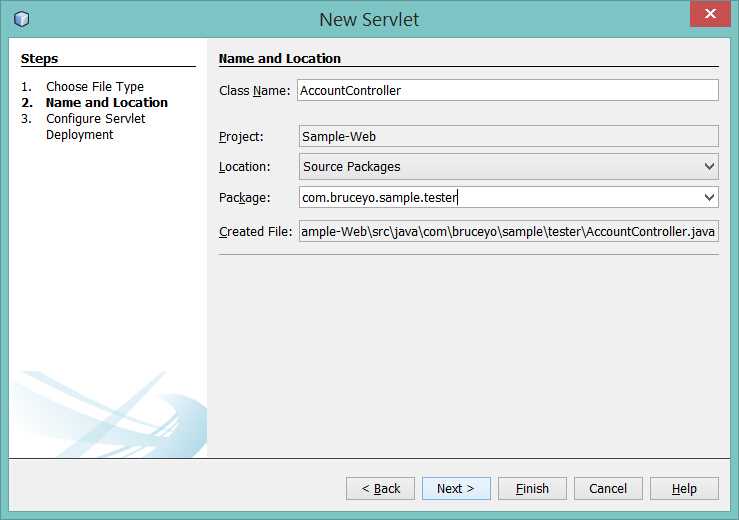Click the NetBeans cube icon in title bar
This screenshot has width=739, height=520.
tap(22, 19)
